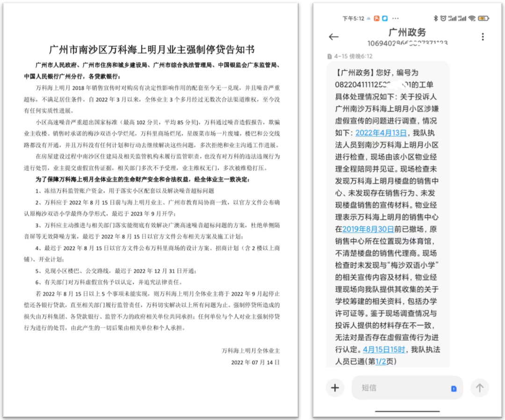Screen dimensions: 505x420
Task: Tap the alarm clock status icon
Action: pos(443,18)
